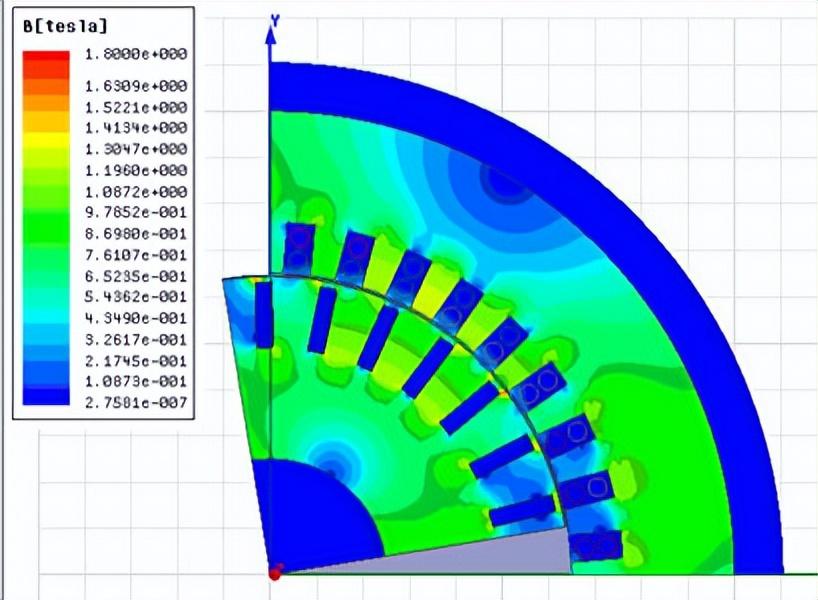Select legend value 2.1745e-001
Screen dimensions: 818x600
pyautogui.click(x=136, y=361)
